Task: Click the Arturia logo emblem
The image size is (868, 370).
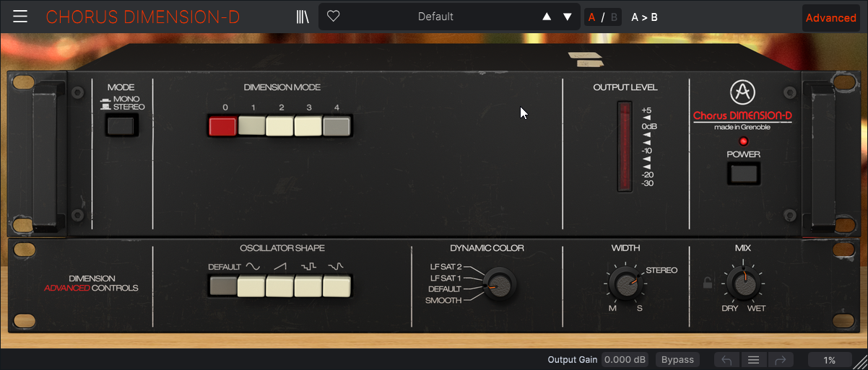Action: tap(742, 92)
